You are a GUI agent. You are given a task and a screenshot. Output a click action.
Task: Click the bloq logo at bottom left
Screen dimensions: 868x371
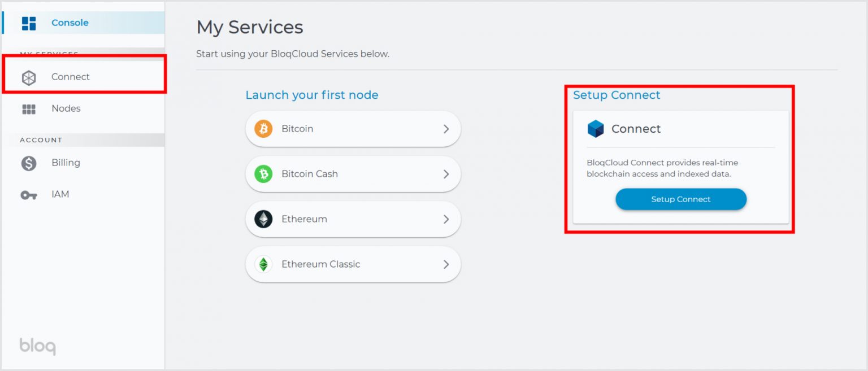point(36,346)
